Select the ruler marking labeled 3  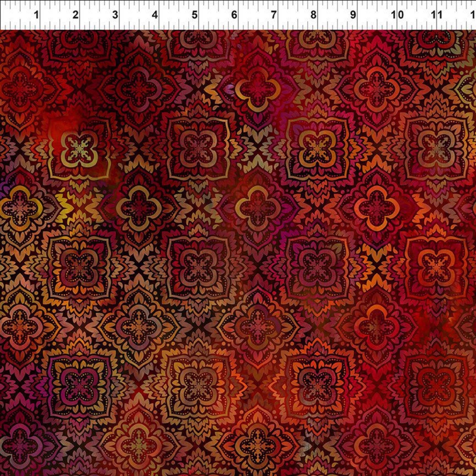coord(115,14)
